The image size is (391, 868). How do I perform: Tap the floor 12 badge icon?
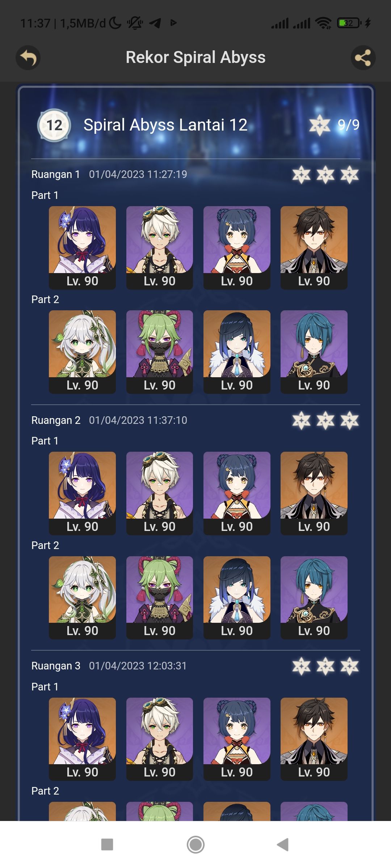[x=54, y=125]
